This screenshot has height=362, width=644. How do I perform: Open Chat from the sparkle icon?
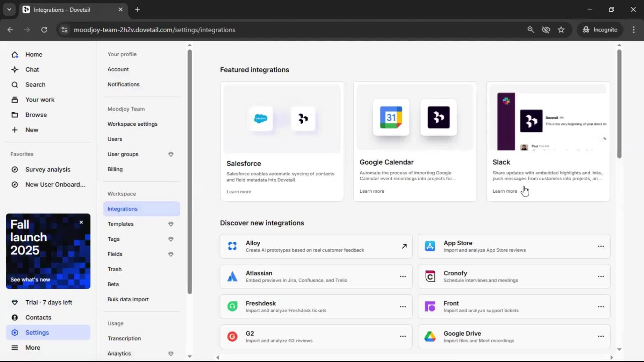click(15, 69)
